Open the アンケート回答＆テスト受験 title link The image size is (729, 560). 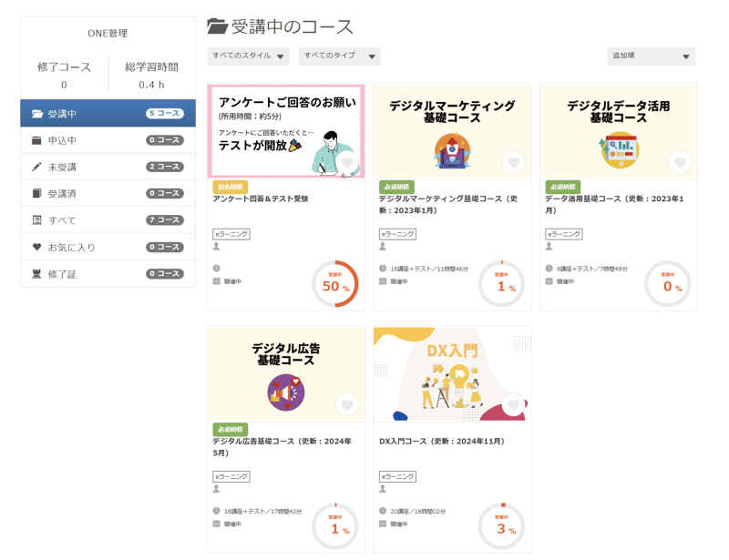click(261, 199)
